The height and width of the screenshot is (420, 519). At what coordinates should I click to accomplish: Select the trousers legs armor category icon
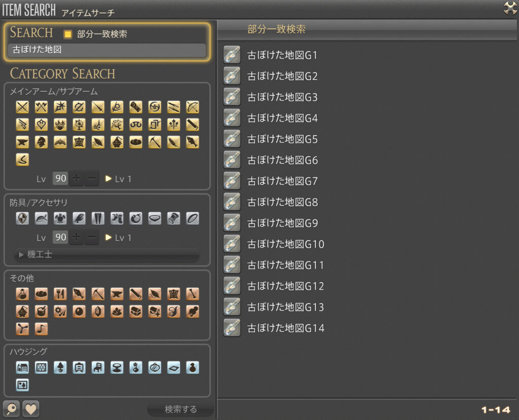click(x=98, y=218)
